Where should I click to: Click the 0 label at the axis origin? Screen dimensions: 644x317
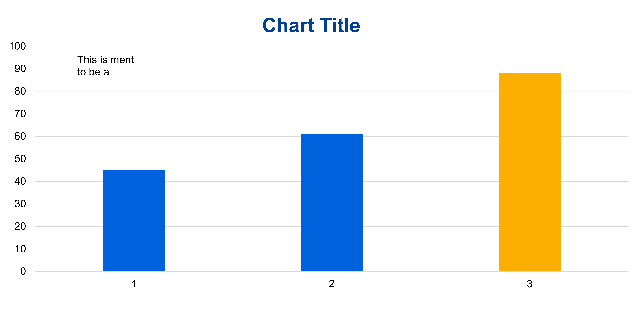(23, 271)
